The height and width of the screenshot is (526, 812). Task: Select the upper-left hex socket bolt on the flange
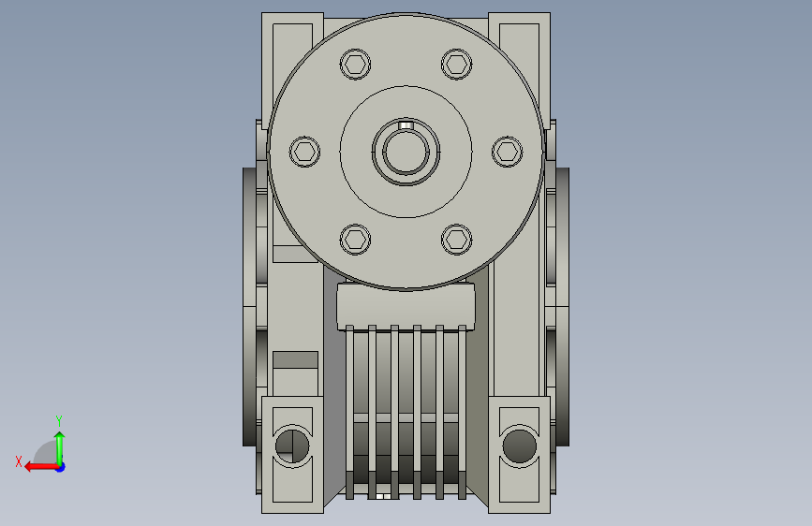(355, 65)
